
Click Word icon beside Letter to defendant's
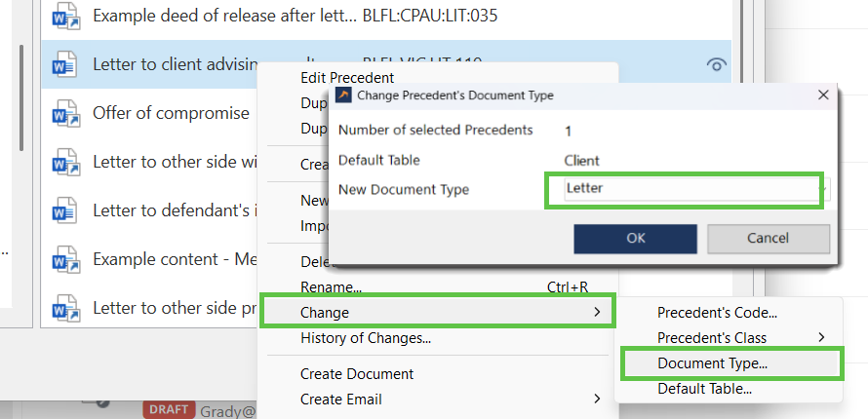[x=64, y=210]
